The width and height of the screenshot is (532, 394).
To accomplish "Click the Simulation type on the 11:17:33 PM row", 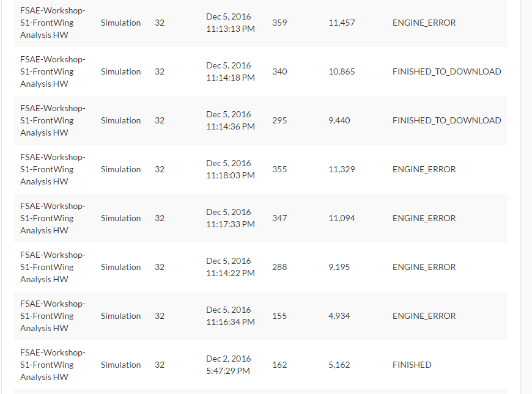I will coord(120,218).
